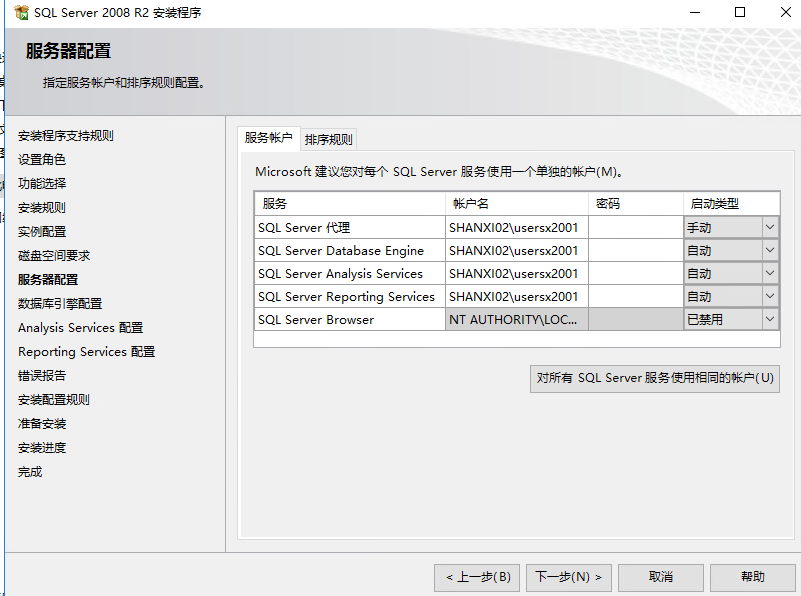Image resolution: width=801 pixels, height=596 pixels.
Task: Click 设置角色 step in sidebar
Action: tap(42, 160)
